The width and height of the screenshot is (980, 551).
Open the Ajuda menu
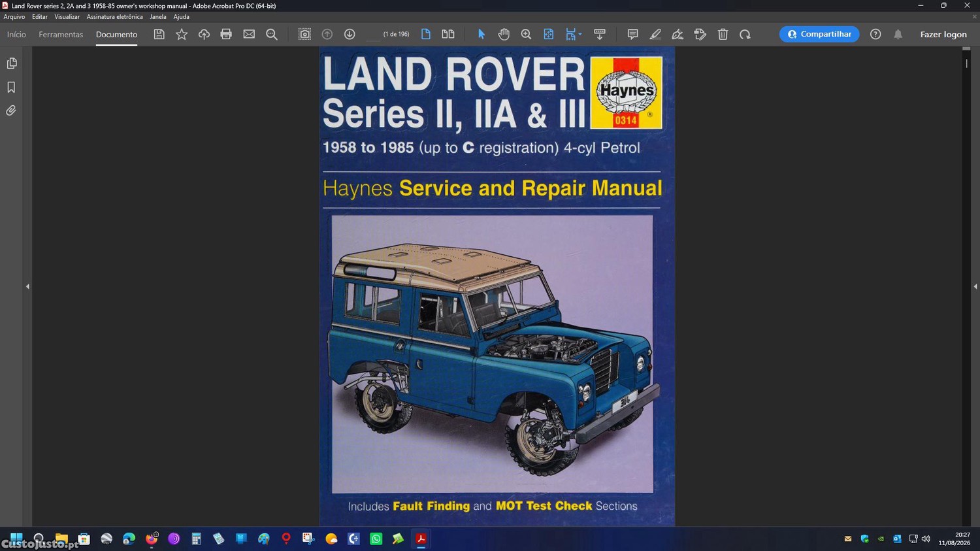[x=181, y=17]
